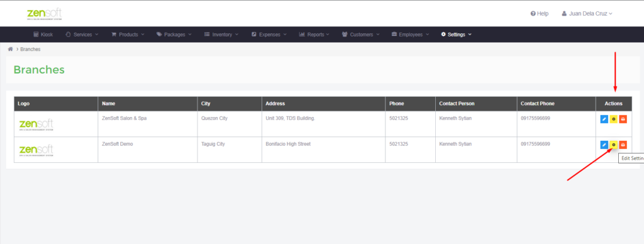Click the City column header
644x244 pixels.
230,104
